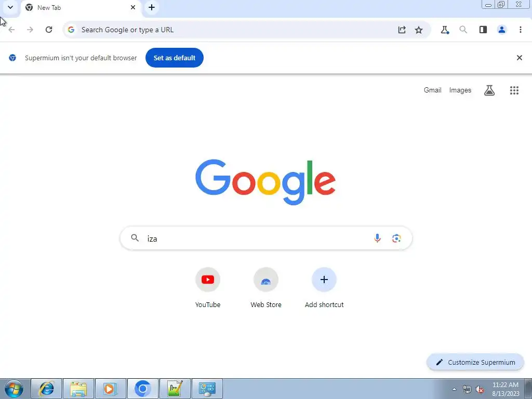This screenshot has width=532, height=399.
Task: Click the Supermium logo in infobar
Action: 12,58
